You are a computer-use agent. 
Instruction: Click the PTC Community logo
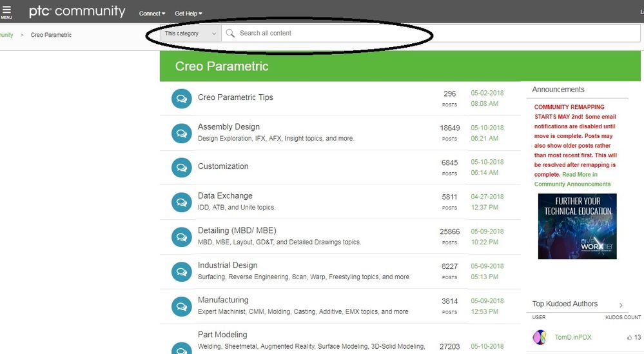[x=77, y=12]
